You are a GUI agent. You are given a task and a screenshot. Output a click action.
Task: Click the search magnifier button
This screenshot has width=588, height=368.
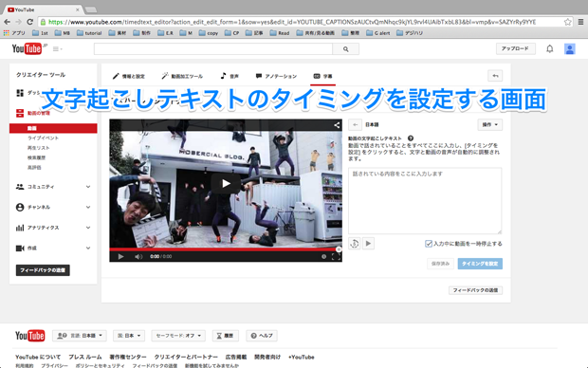click(x=346, y=48)
